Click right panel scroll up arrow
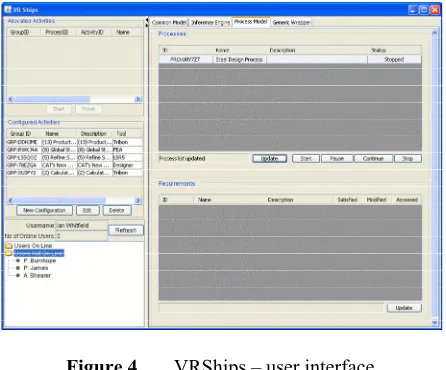Viewport: 446px width, 370px height. pyautogui.click(x=434, y=33)
